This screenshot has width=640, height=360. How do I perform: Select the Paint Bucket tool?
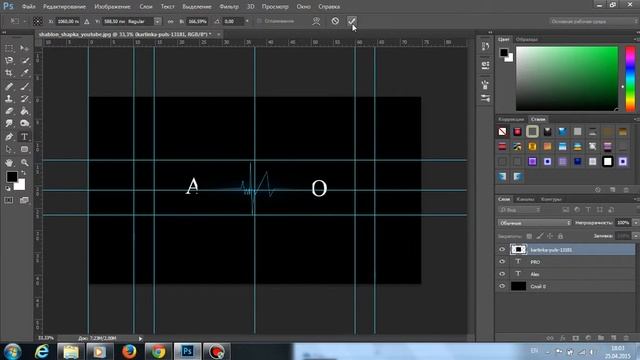coord(24,111)
